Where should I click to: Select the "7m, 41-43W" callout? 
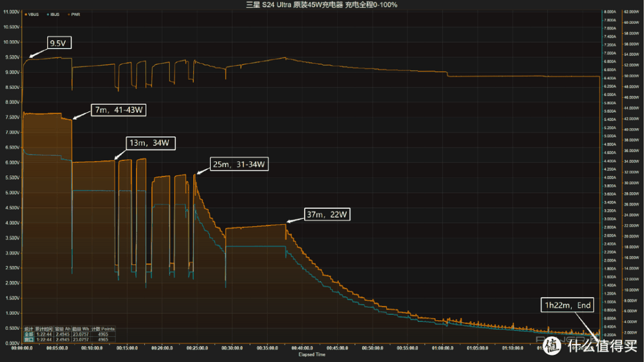(x=118, y=110)
